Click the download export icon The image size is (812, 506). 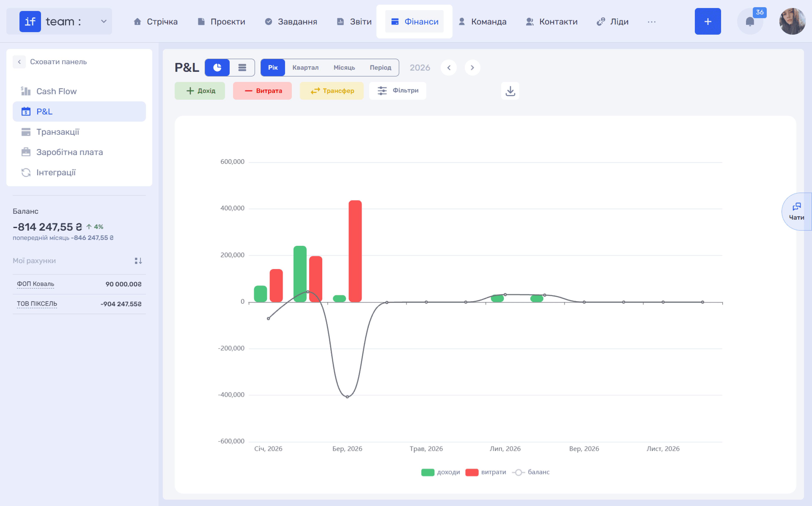510,91
